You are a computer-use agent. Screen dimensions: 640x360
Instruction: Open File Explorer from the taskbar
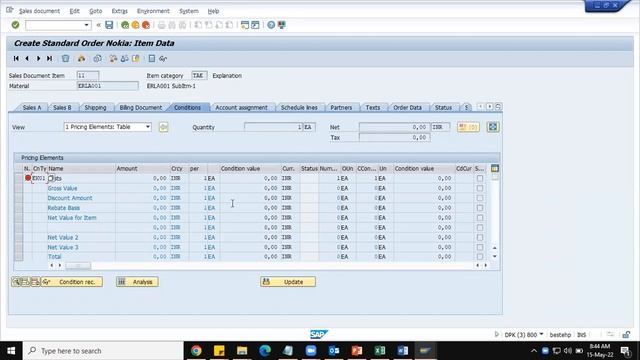(242, 351)
